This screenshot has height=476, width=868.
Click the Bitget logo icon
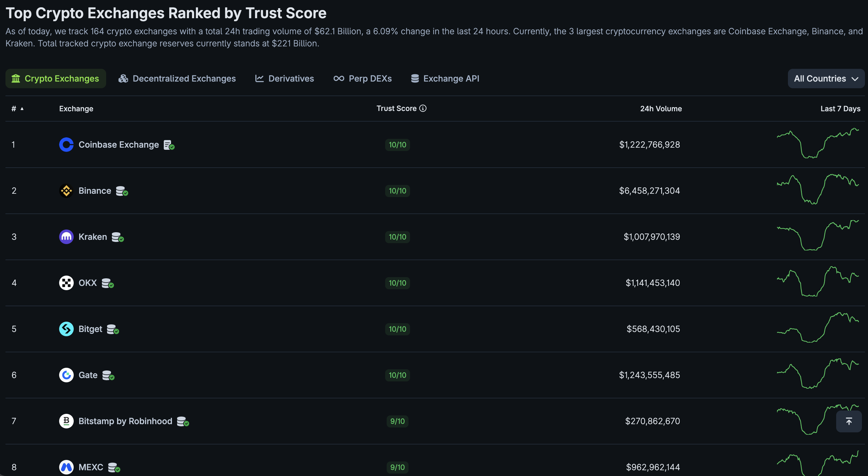point(66,329)
